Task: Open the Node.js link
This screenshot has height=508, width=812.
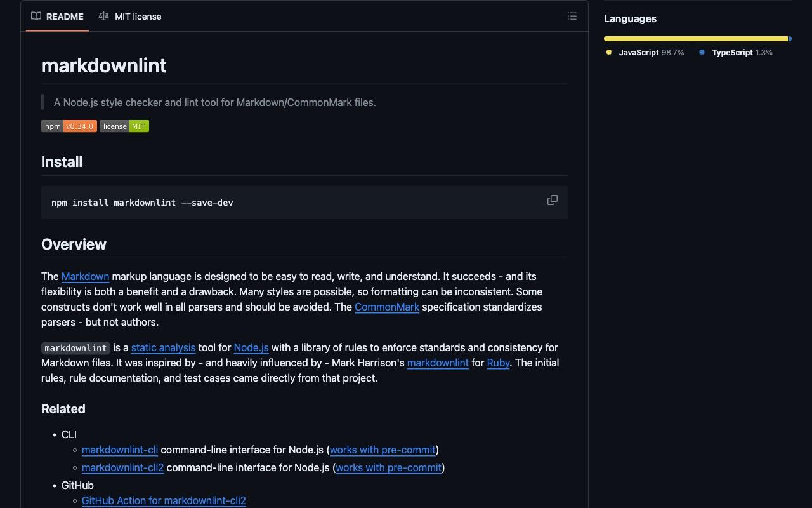Action: tap(251, 348)
